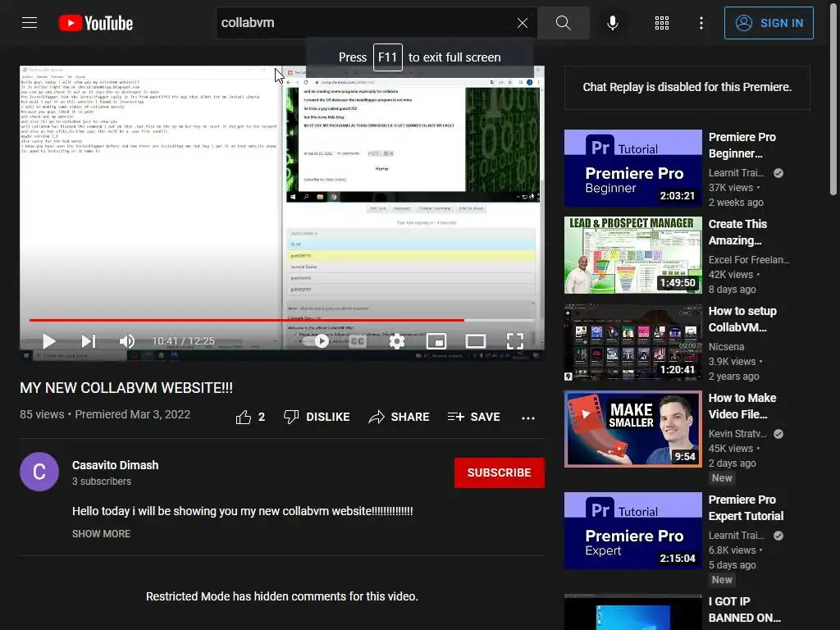Save the video to a playlist
This screenshot has height=630, width=840.
click(473, 417)
